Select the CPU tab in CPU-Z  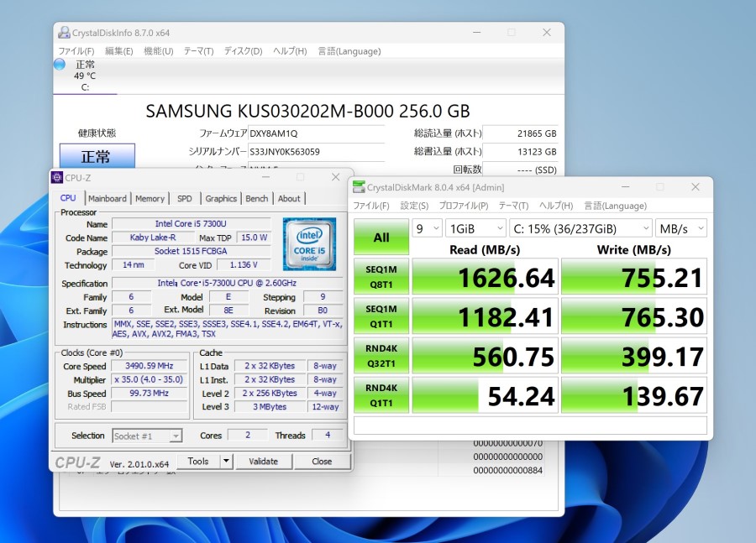68,198
